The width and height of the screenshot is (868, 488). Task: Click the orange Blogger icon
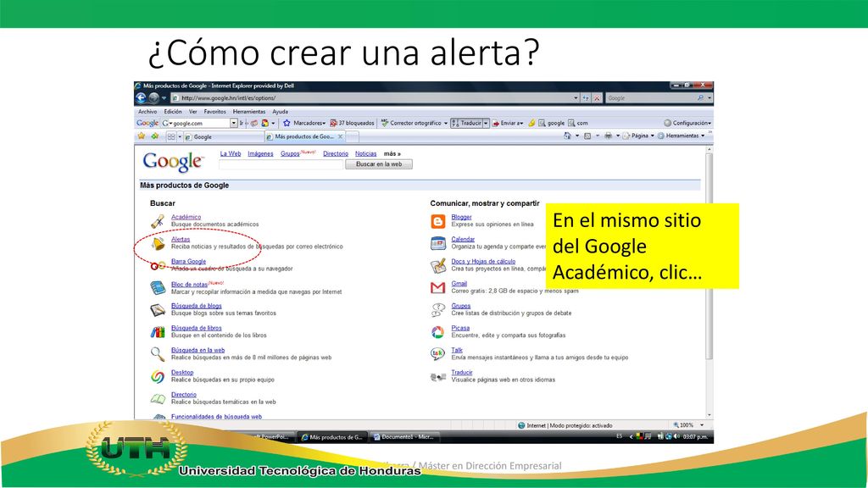(438, 221)
